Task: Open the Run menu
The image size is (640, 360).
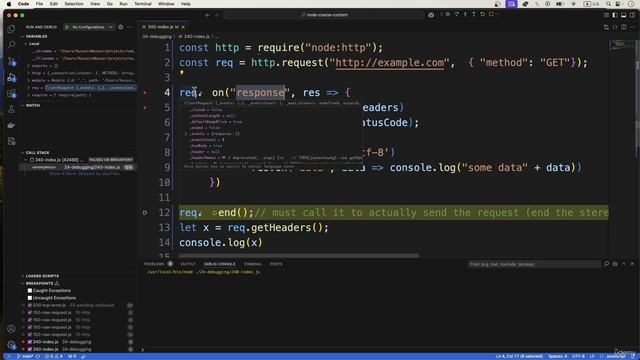Action: point(123,4)
